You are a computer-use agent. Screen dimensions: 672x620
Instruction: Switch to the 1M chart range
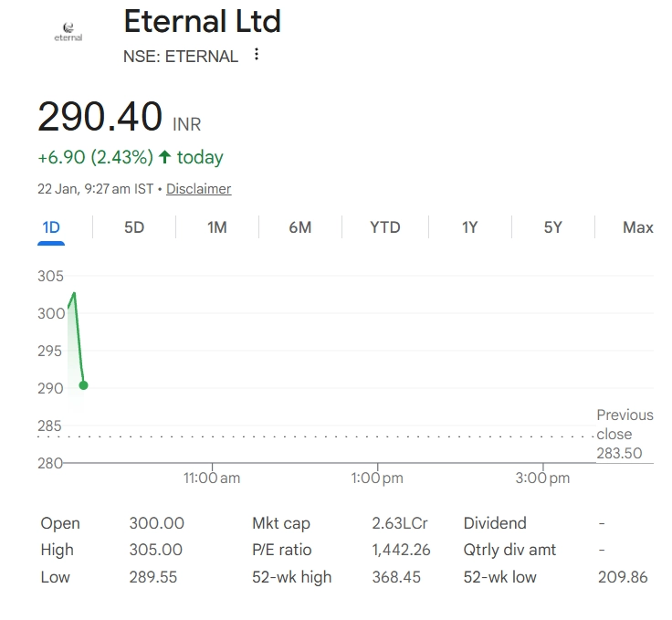pos(217,227)
